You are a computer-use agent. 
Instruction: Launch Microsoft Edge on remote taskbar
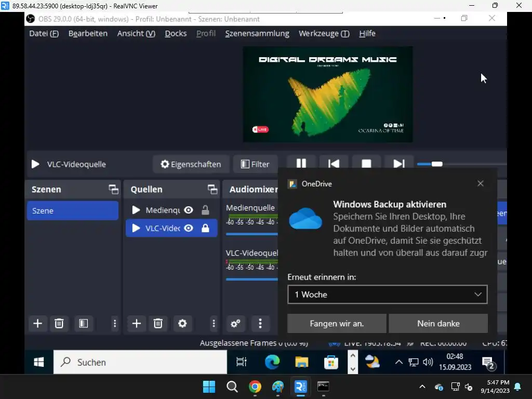272,362
